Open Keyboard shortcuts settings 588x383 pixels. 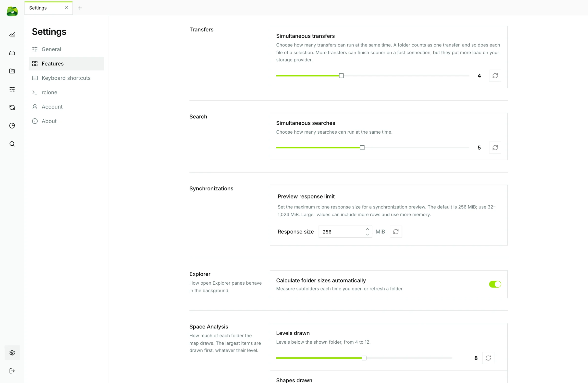tap(66, 78)
